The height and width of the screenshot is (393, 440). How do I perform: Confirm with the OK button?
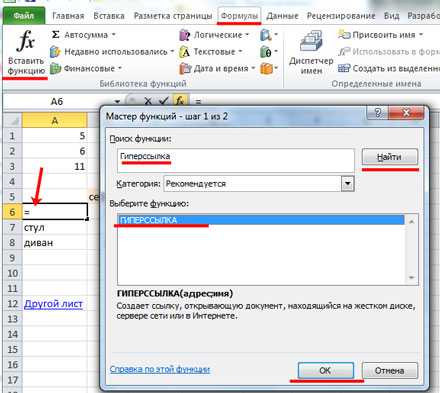point(325,370)
